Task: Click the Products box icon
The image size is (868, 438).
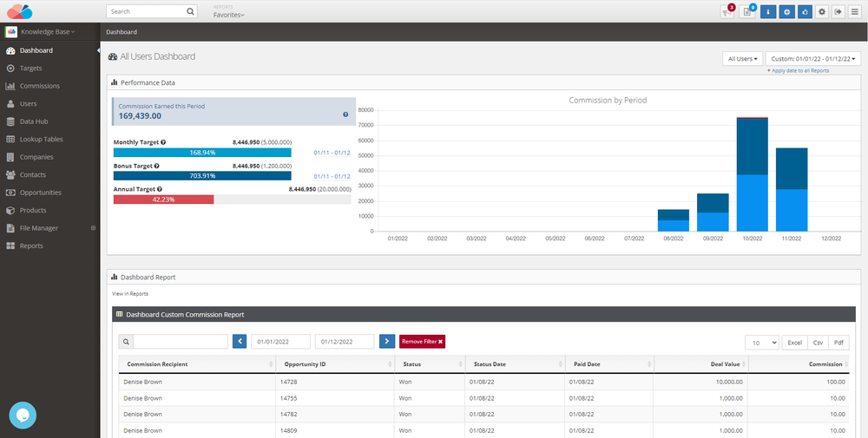Action: (10, 210)
